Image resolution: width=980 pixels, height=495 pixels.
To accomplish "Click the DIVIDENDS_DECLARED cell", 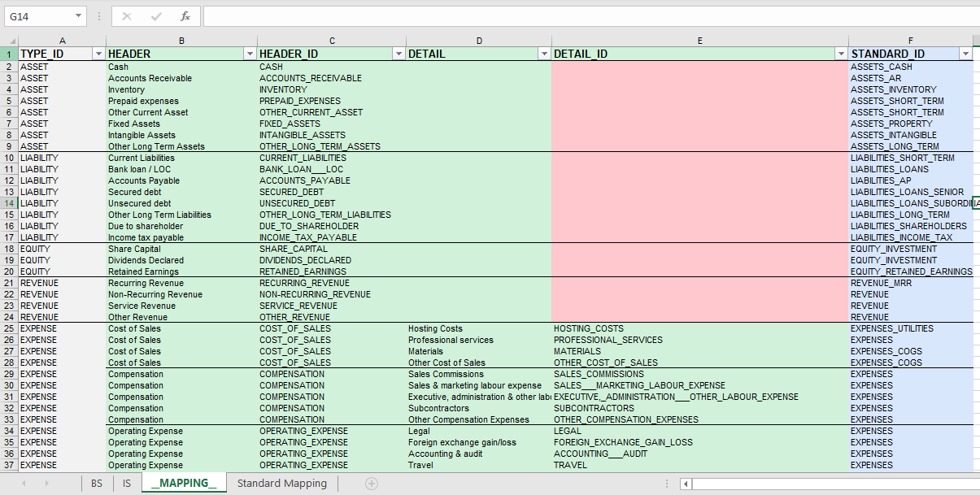I will point(332,260).
